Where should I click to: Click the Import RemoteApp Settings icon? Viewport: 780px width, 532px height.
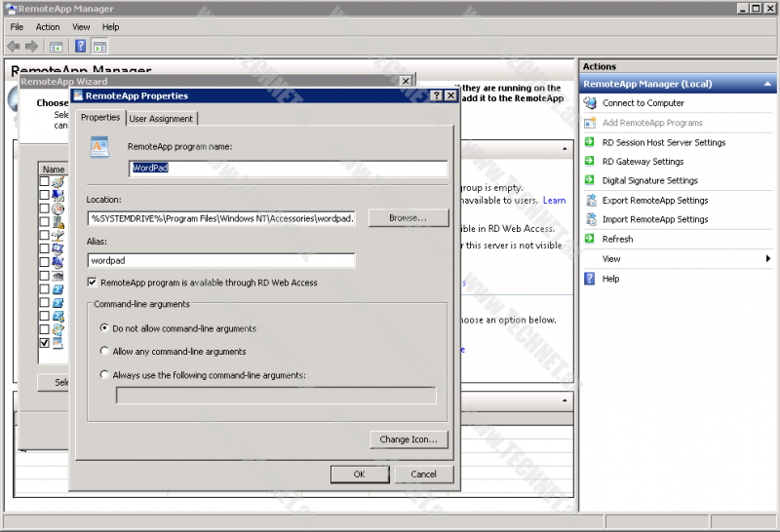coord(589,219)
